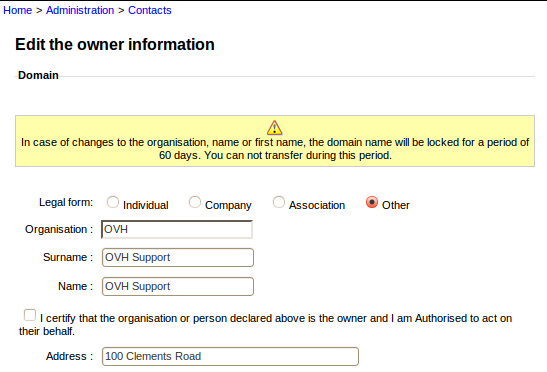Select the Company legal form
The image size is (547, 372).
(195, 202)
